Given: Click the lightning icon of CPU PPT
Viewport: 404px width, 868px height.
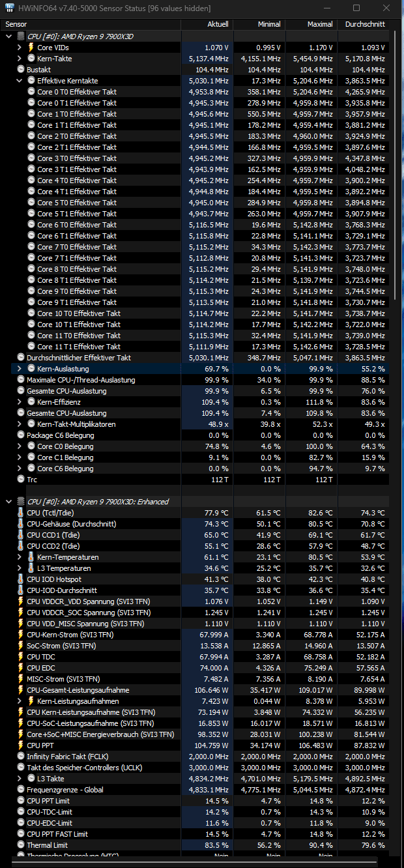Looking at the screenshot, I should pos(20,745).
